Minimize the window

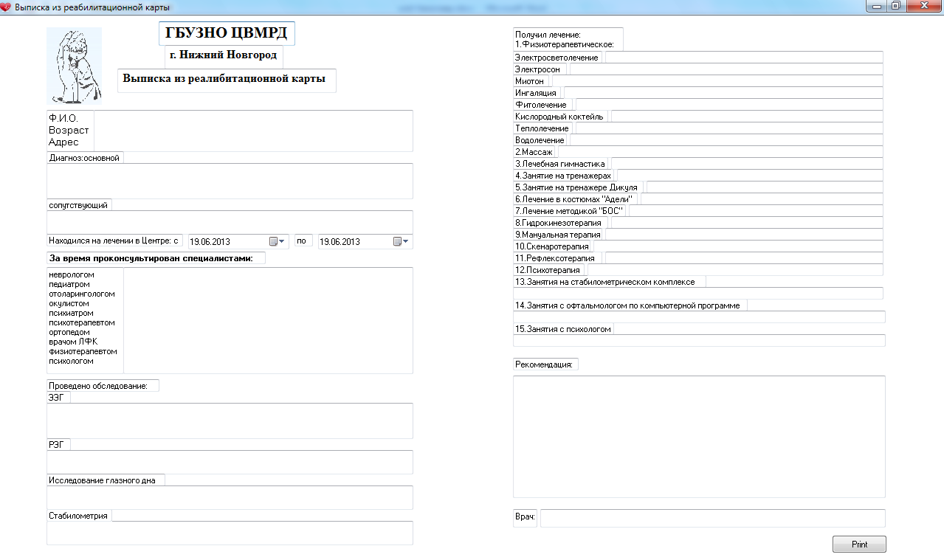pos(877,6)
